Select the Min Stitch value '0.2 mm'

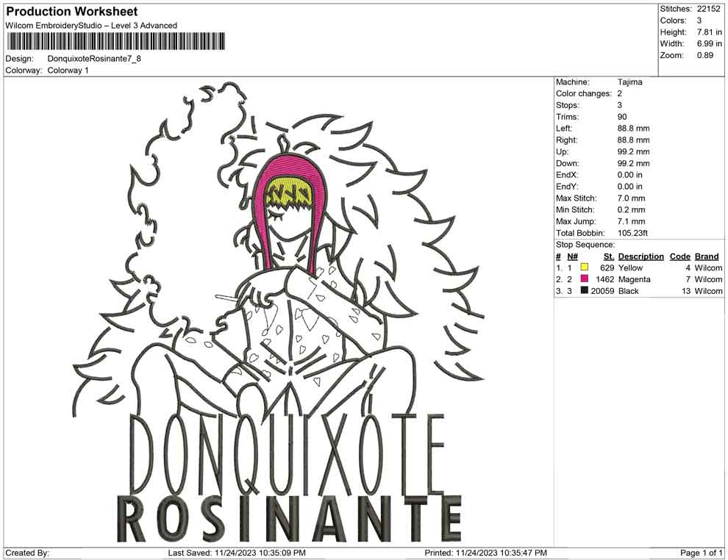pyautogui.click(x=631, y=209)
